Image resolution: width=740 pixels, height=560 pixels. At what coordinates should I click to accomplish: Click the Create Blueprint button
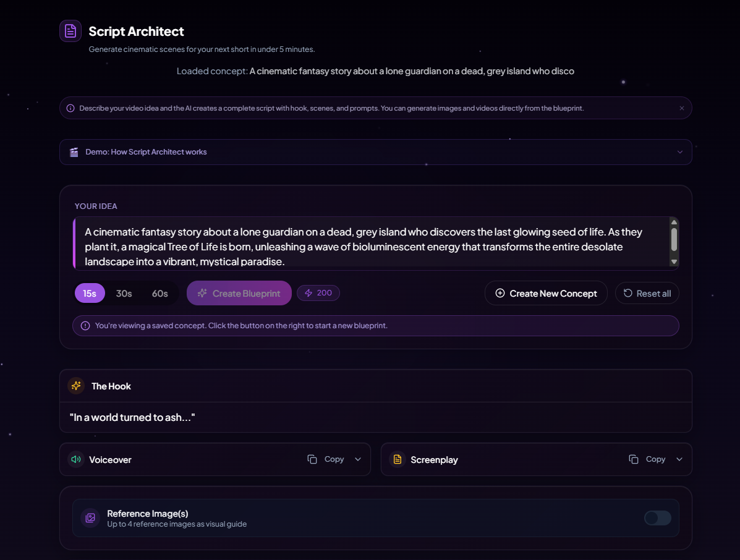239,294
